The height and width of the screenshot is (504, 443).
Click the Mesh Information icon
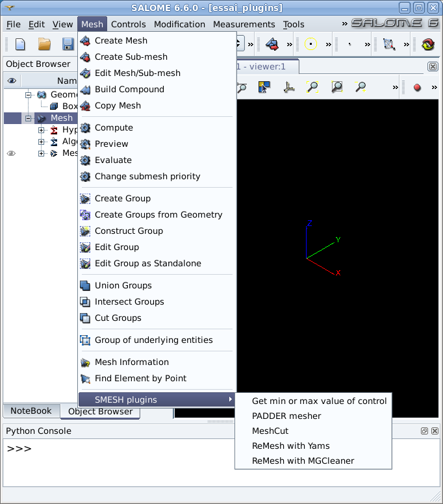coord(85,362)
